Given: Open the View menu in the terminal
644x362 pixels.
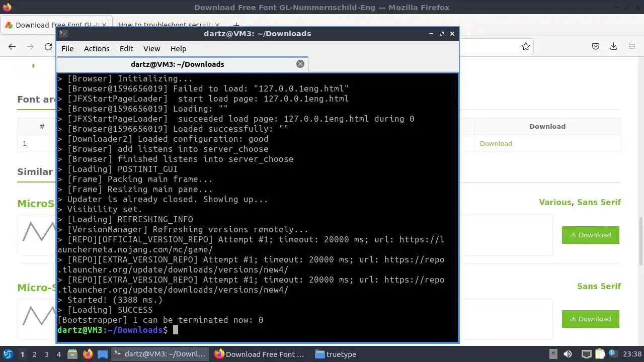Looking at the screenshot, I should [151, 49].
